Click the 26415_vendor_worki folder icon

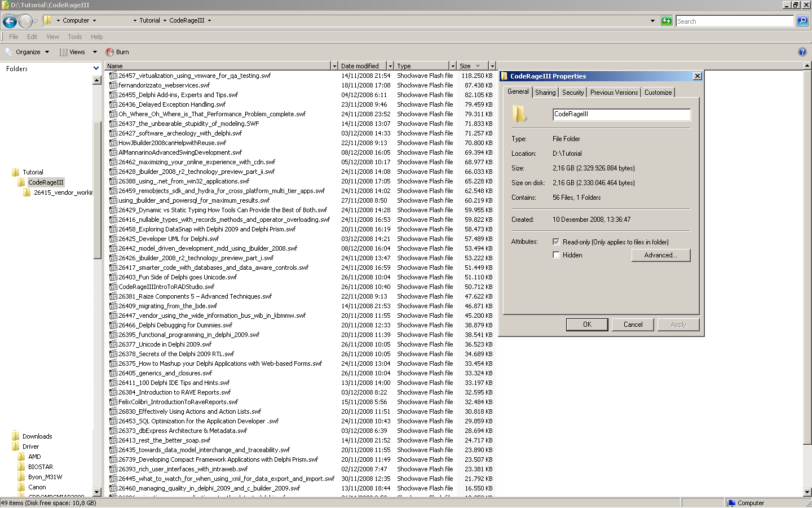[27, 192]
